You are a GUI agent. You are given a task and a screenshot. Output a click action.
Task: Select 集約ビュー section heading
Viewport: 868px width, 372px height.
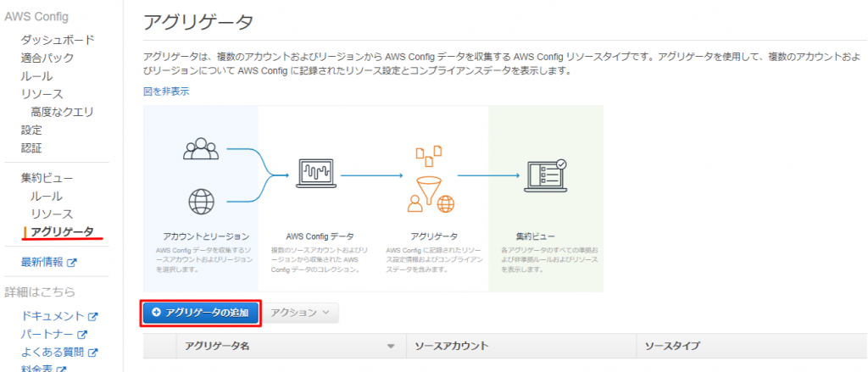[47, 178]
